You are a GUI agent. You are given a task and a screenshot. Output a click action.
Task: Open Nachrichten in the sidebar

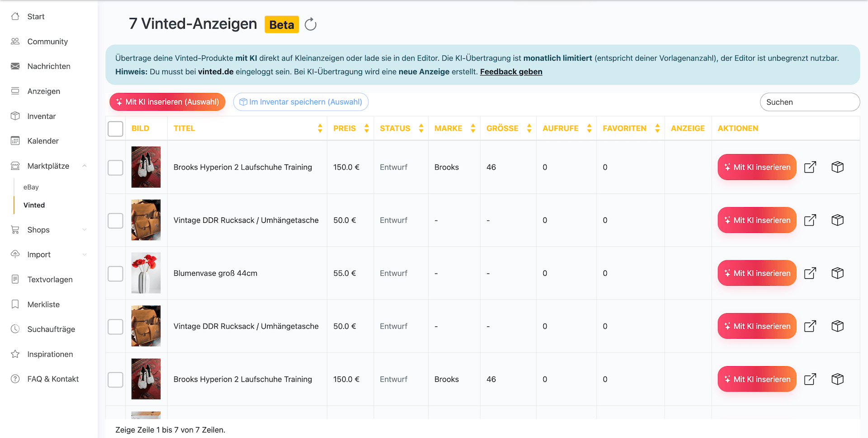48,66
